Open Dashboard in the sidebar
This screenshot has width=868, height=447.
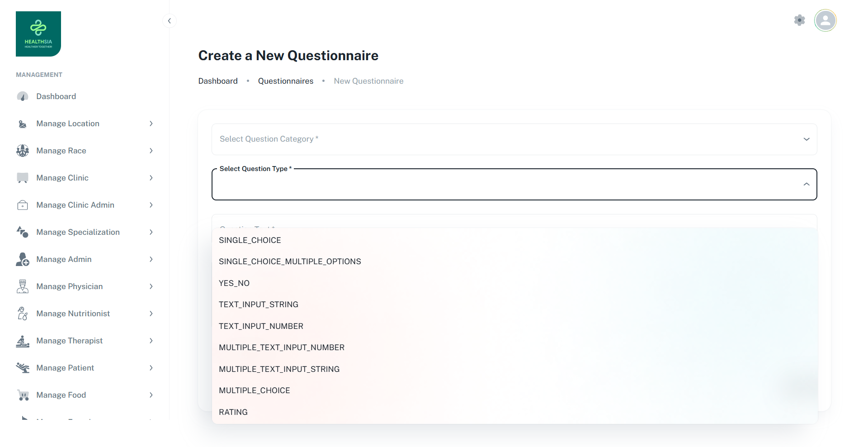point(56,96)
